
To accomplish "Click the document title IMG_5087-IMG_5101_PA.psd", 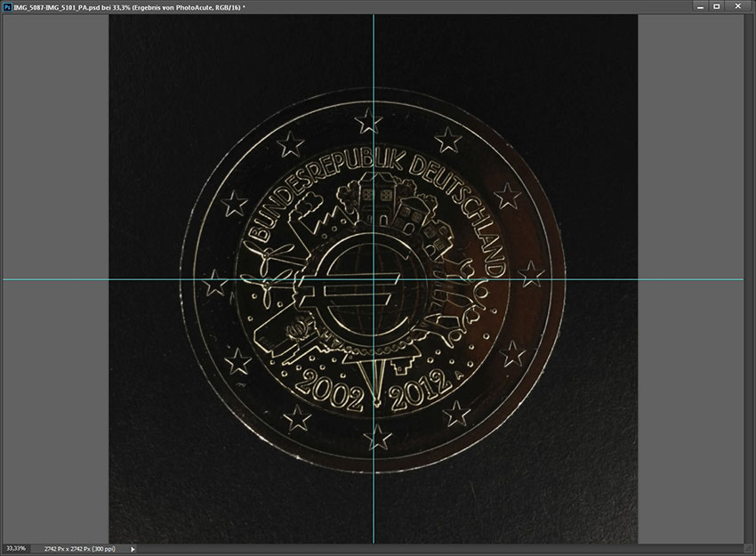I will (x=58, y=7).
